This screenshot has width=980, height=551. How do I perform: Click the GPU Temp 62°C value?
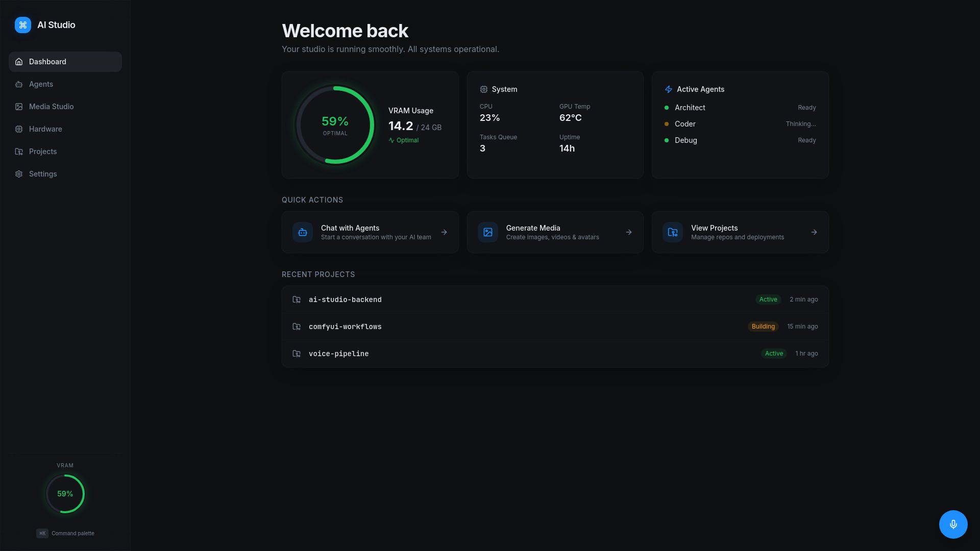point(571,118)
